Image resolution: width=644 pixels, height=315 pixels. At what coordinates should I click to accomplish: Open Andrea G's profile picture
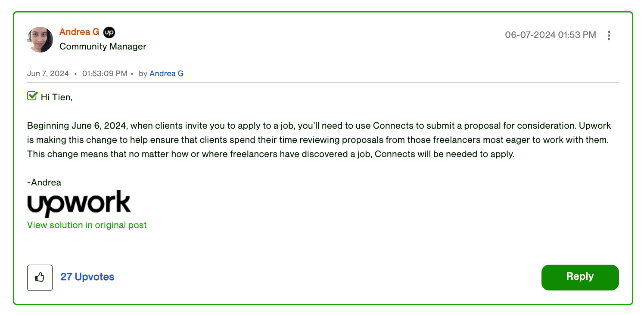pos(40,40)
